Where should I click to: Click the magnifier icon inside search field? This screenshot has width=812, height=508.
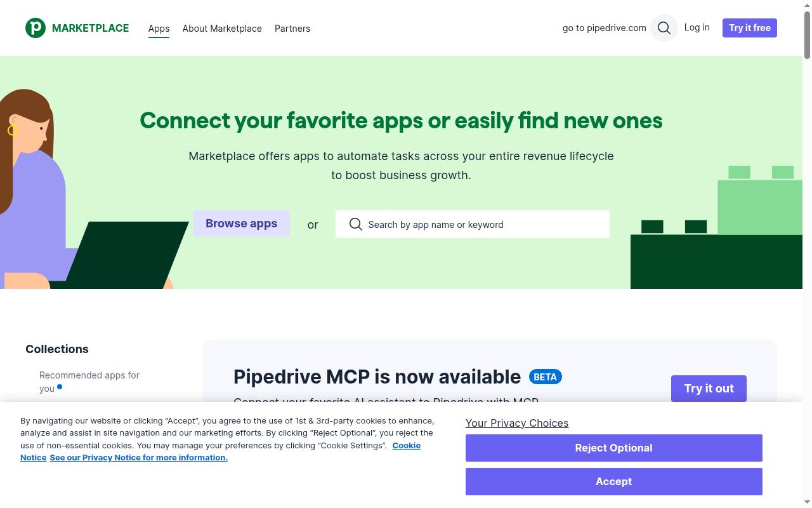tap(356, 224)
